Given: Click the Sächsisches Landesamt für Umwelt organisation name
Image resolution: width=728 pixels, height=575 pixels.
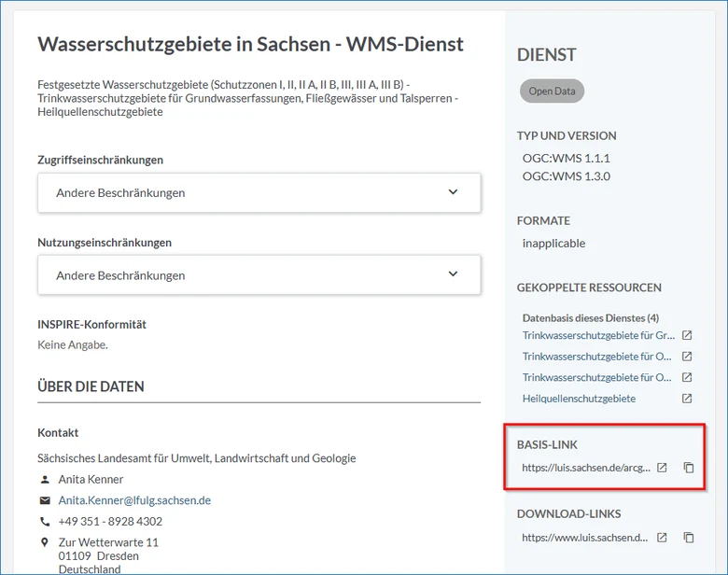Looking at the screenshot, I should (197, 458).
